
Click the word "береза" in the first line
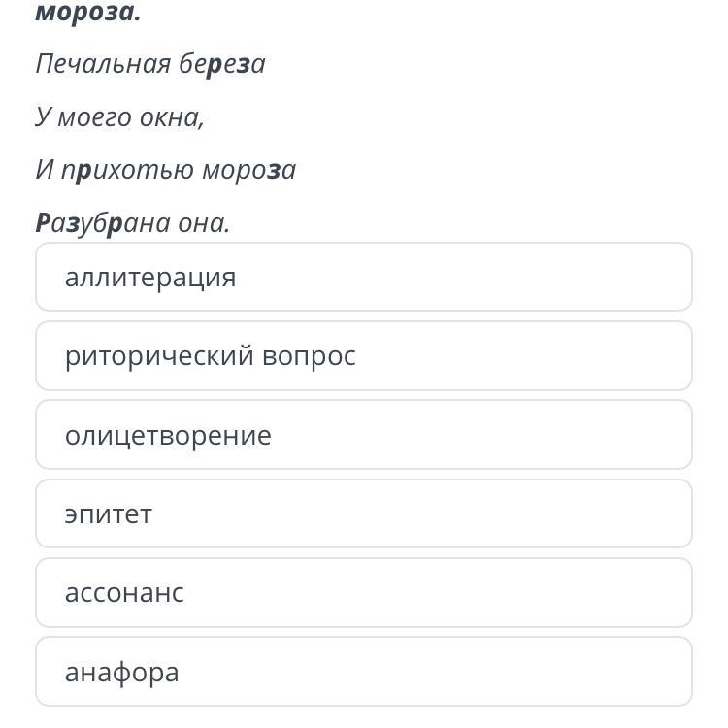click(222, 64)
